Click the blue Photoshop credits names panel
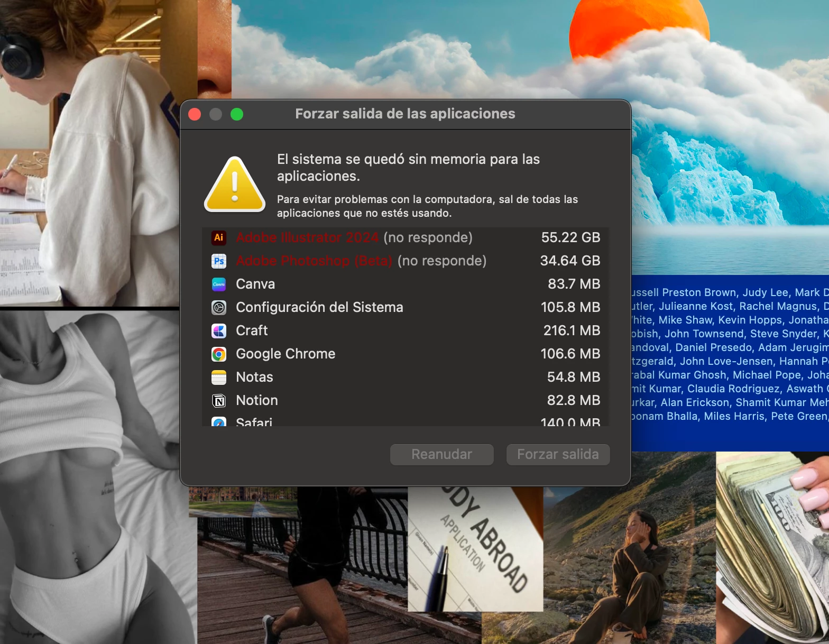 pos(730,363)
